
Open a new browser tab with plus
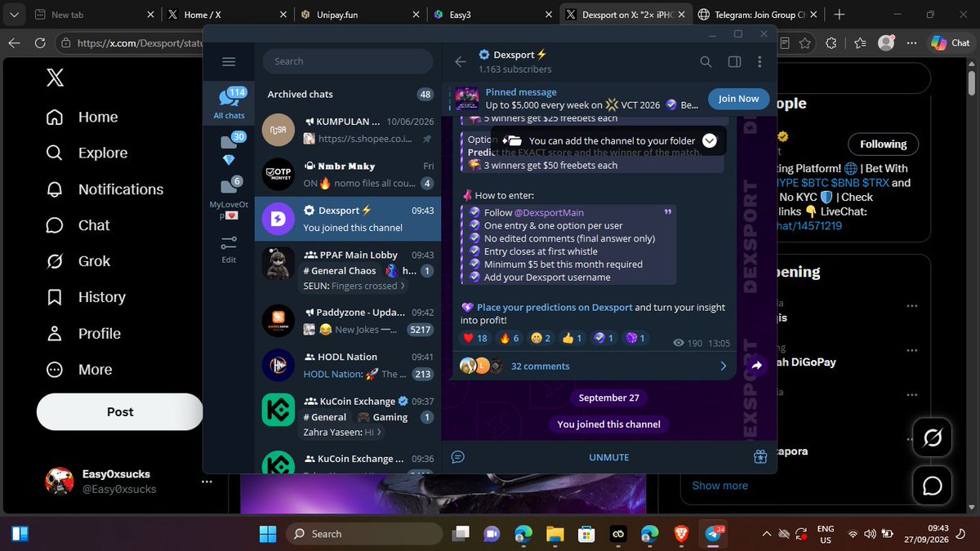pyautogui.click(x=840, y=15)
